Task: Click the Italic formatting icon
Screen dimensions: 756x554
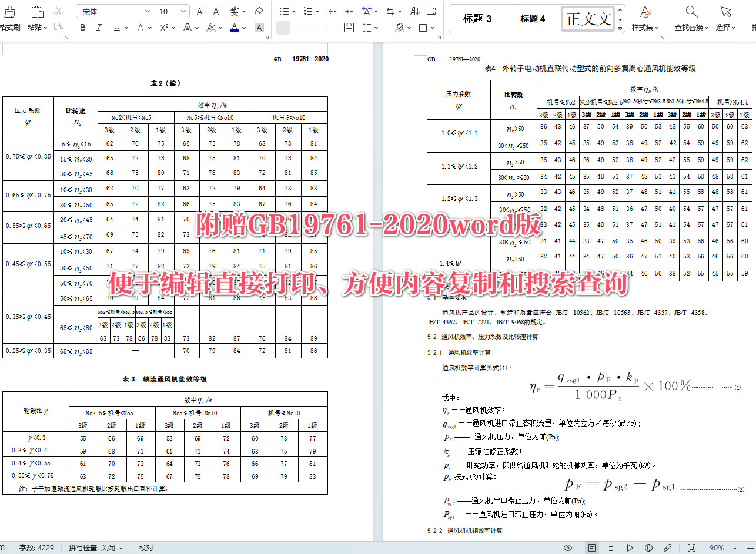Action: [x=99, y=27]
